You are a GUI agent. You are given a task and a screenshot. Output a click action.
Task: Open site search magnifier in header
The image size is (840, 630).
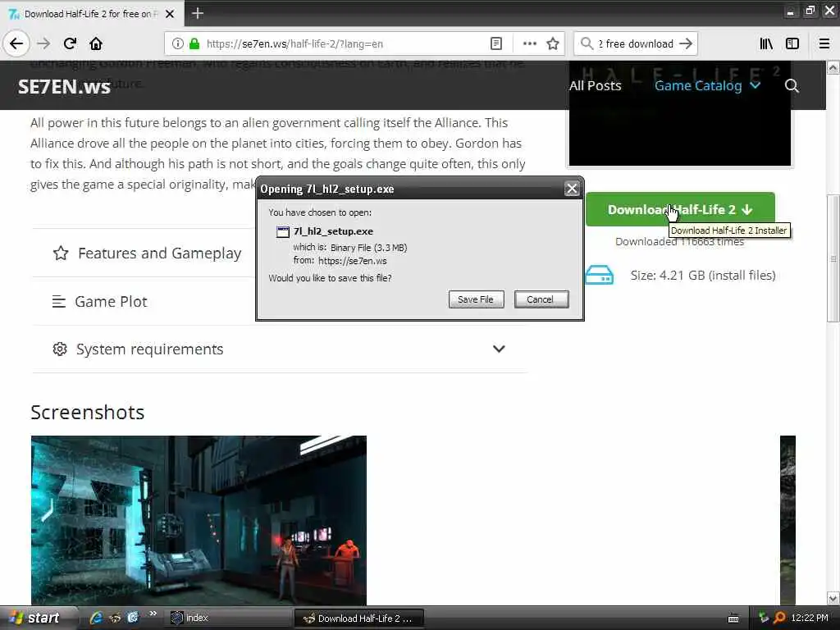792,85
